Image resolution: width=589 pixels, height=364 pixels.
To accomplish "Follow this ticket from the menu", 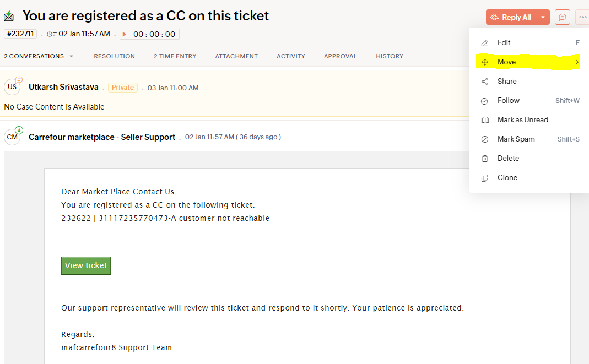I will pos(508,100).
